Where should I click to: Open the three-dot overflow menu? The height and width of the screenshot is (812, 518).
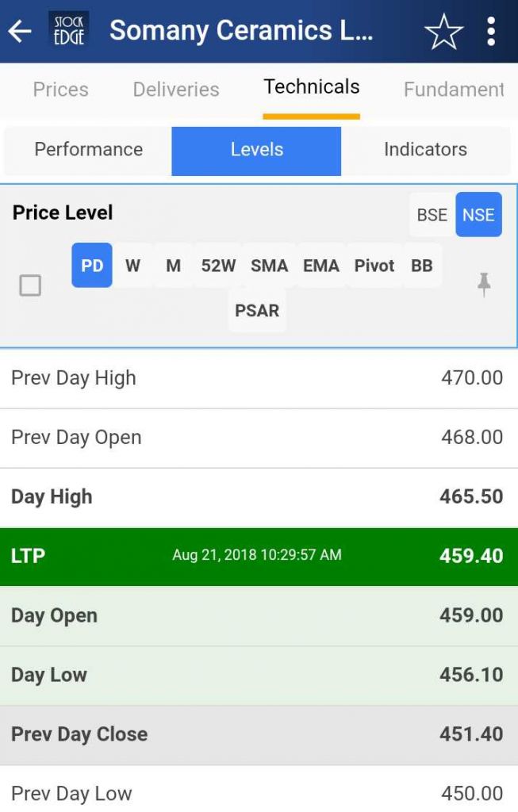[x=492, y=31]
